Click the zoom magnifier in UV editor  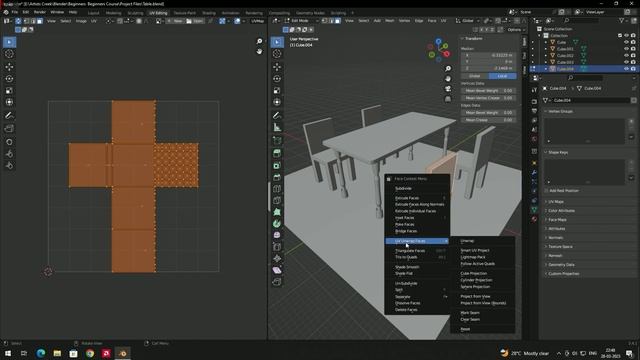click(x=259, y=41)
